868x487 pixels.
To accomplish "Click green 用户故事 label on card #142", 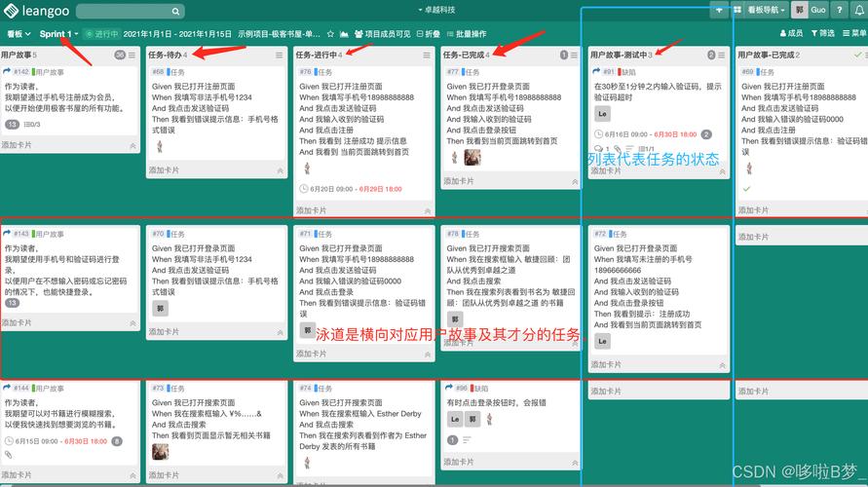I will (48, 72).
